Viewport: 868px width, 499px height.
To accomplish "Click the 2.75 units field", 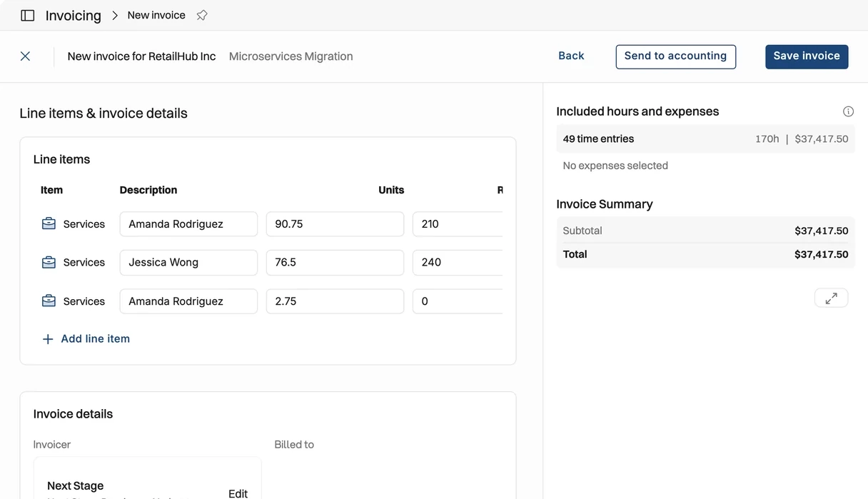I will tap(335, 301).
